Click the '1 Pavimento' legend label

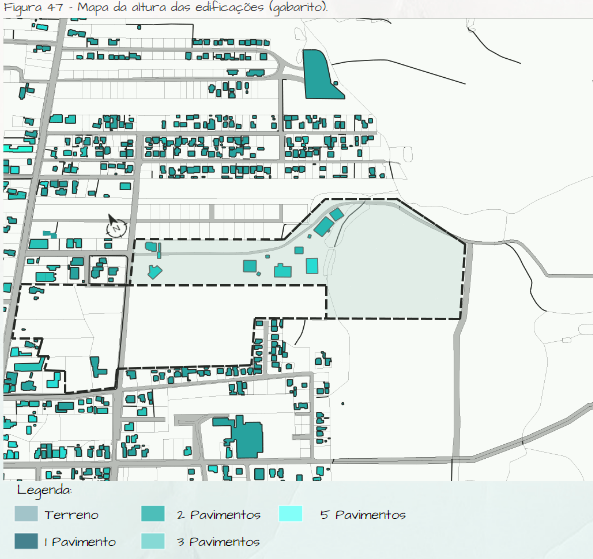(80, 542)
